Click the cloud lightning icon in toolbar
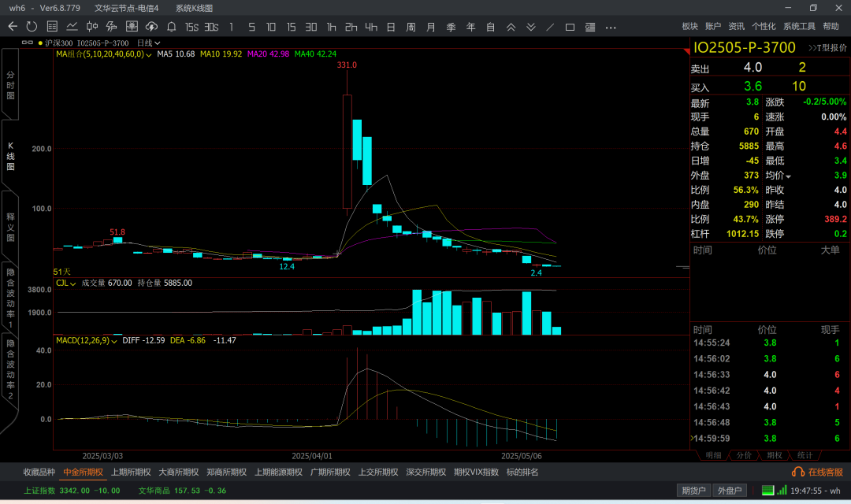Viewport: 851px width, 504px height. coord(151,27)
